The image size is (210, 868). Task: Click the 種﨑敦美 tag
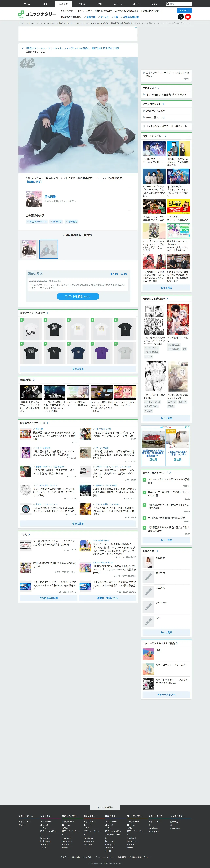(71, 222)
